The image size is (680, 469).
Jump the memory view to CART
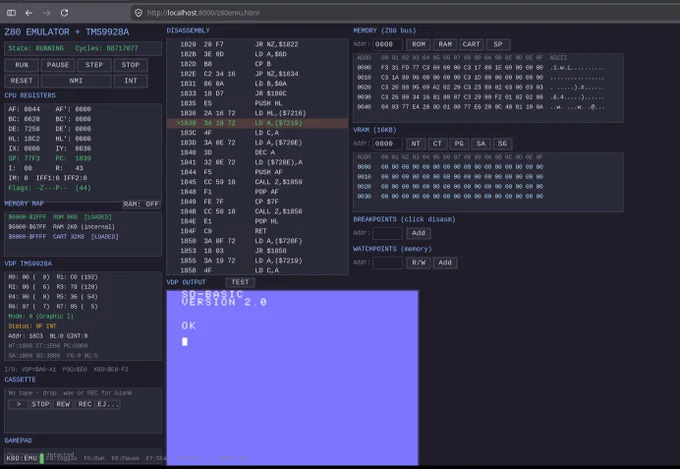point(471,44)
